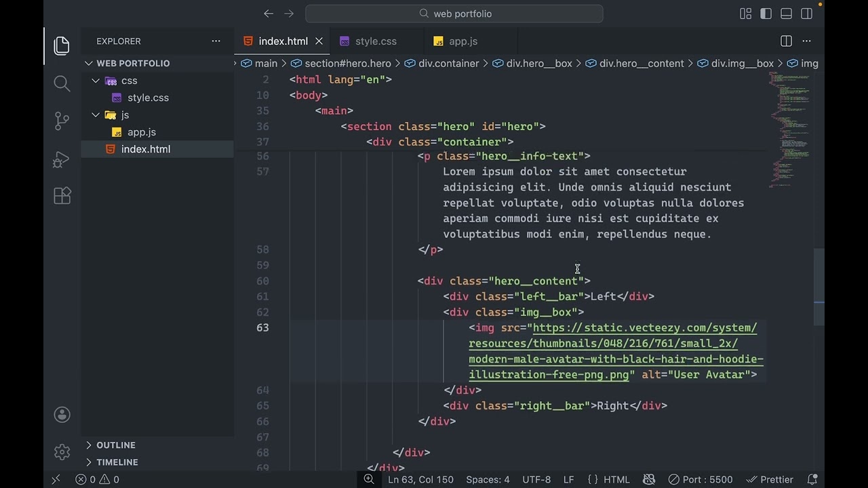Screen dimensions: 868x488
Task: Open editor More Actions ellipsis
Action: pos(806,41)
